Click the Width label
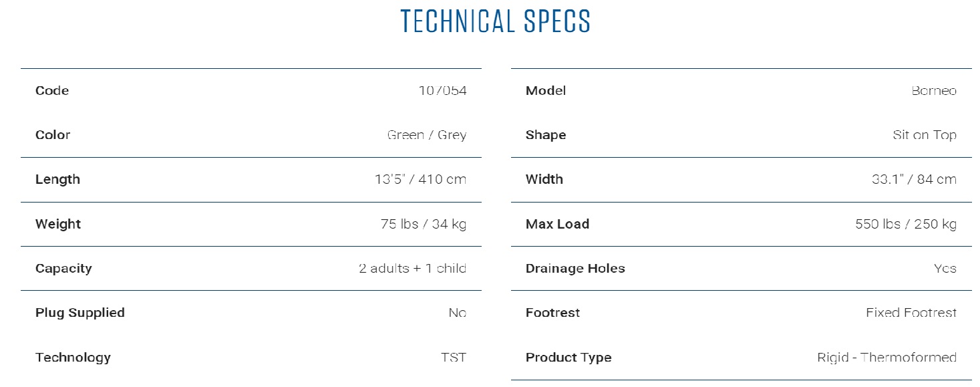 coord(544,180)
